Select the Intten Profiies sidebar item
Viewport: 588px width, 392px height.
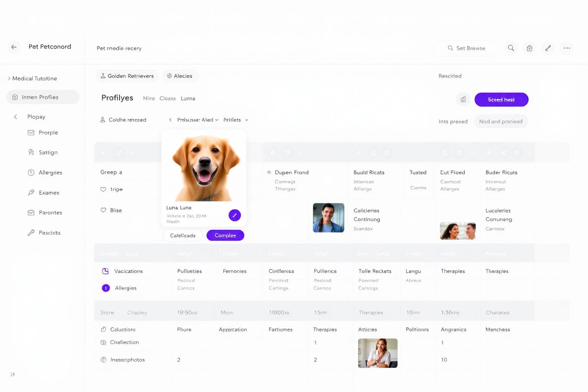pos(43,97)
